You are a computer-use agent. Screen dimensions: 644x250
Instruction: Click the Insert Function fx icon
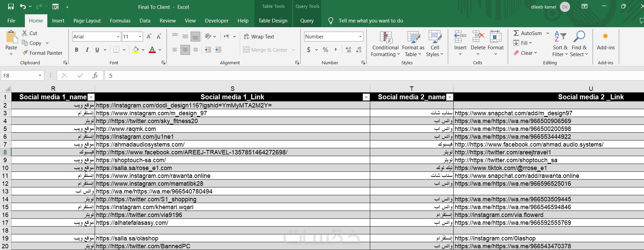[x=95, y=76]
